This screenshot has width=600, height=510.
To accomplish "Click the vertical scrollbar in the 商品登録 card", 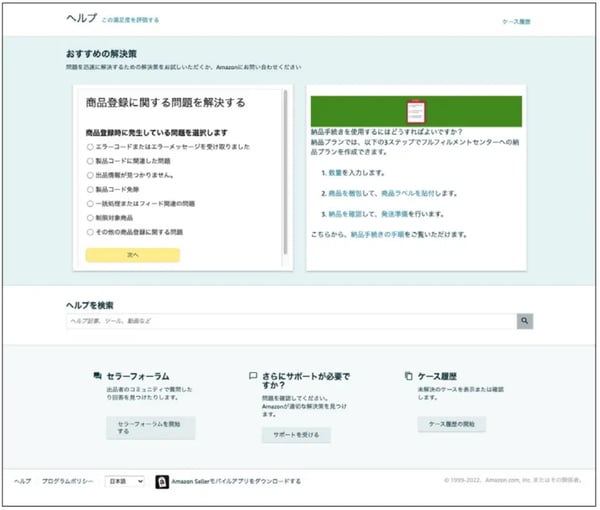I will [285, 172].
